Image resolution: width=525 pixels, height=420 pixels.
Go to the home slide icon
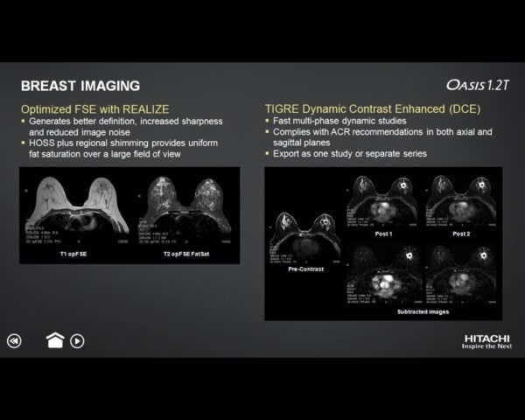click(55, 340)
